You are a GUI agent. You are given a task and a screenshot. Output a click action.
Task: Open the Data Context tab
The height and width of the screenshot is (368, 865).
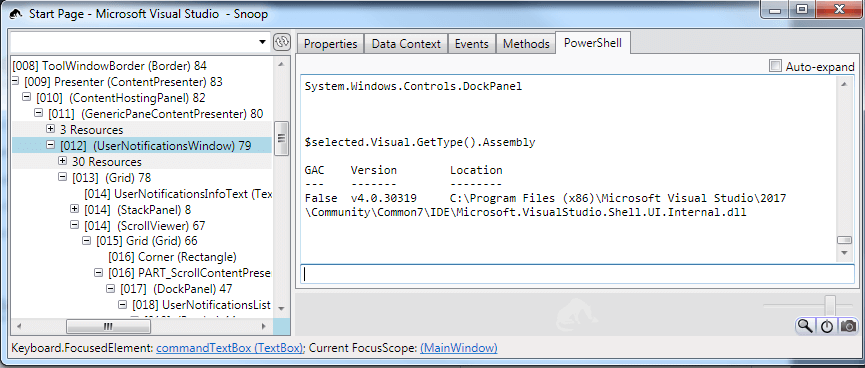coord(406,44)
